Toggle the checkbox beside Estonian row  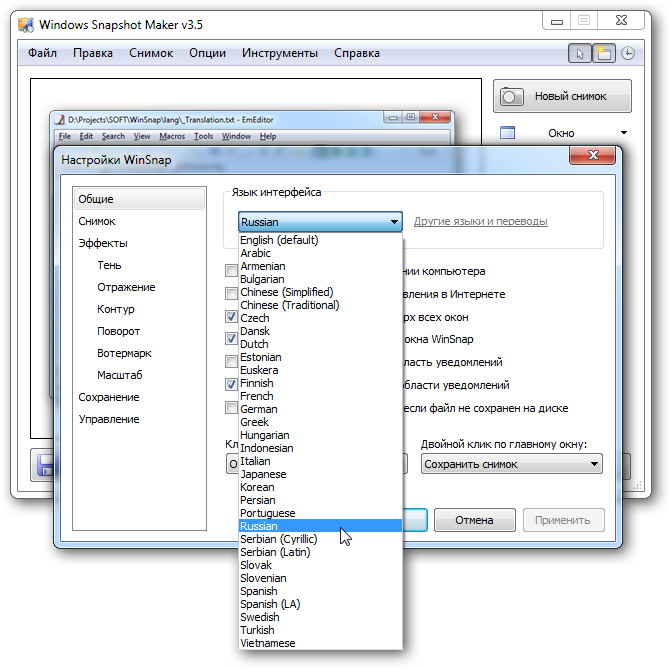231,362
